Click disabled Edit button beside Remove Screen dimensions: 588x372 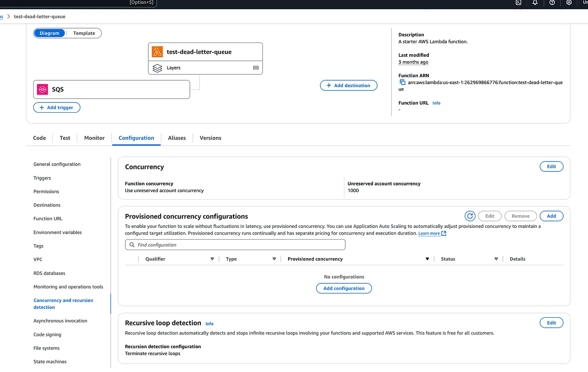(x=490, y=216)
